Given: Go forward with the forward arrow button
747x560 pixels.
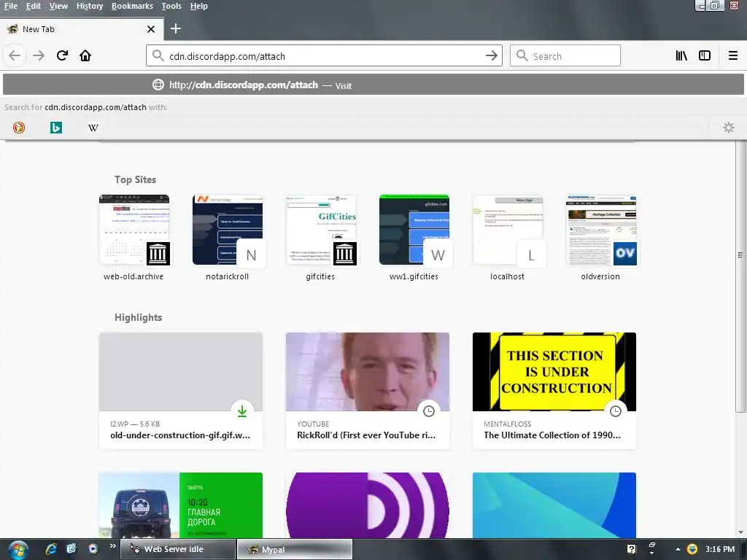Looking at the screenshot, I should tap(39, 55).
